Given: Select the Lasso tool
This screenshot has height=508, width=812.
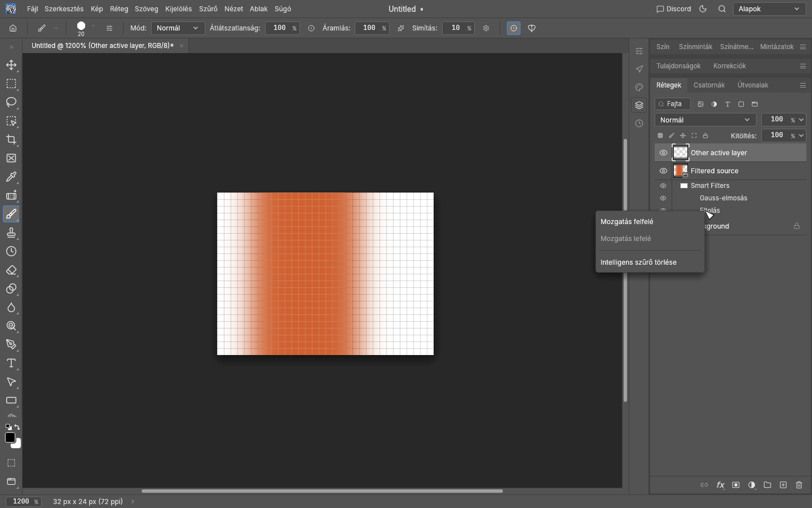Looking at the screenshot, I should (x=11, y=102).
